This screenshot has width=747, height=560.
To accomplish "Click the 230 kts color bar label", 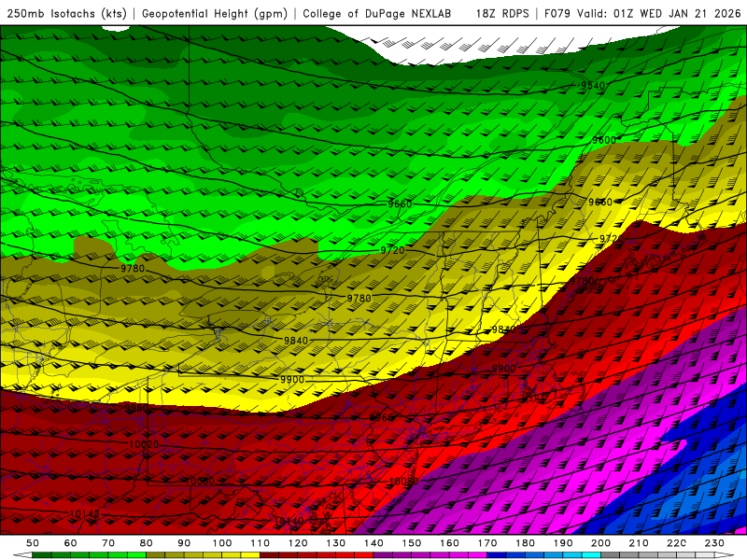I will (x=714, y=543).
